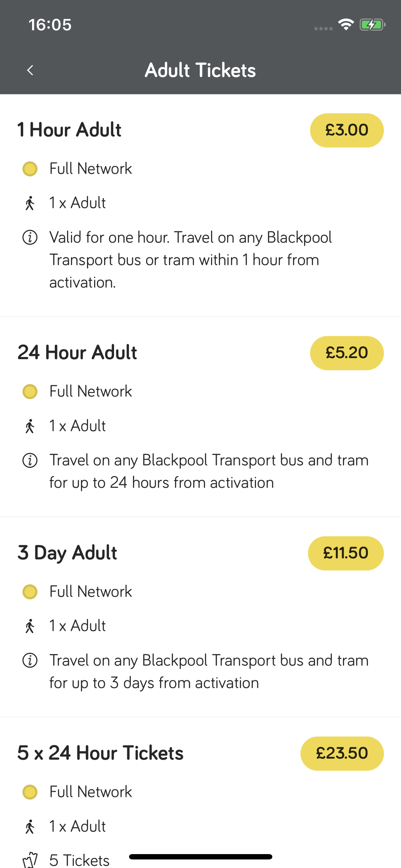Image resolution: width=401 pixels, height=868 pixels.
Task: Tap the walking person icon for 3 Day Adult
Action: point(30,626)
